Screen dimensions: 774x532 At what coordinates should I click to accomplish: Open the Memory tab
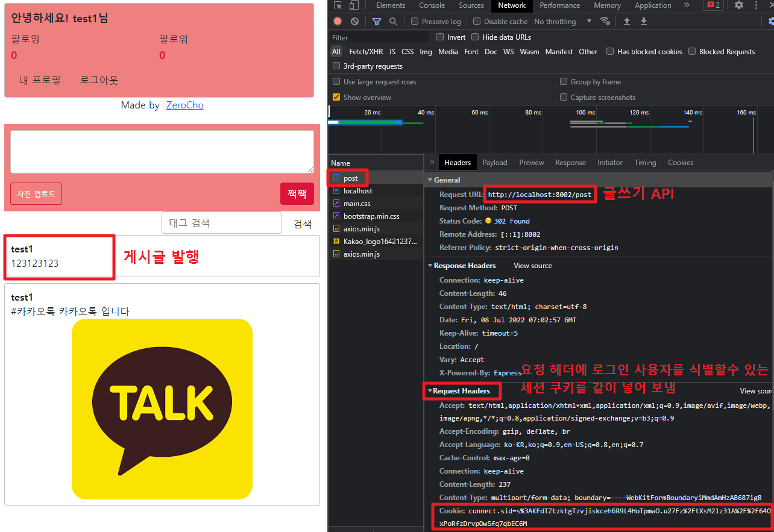[x=607, y=5]
